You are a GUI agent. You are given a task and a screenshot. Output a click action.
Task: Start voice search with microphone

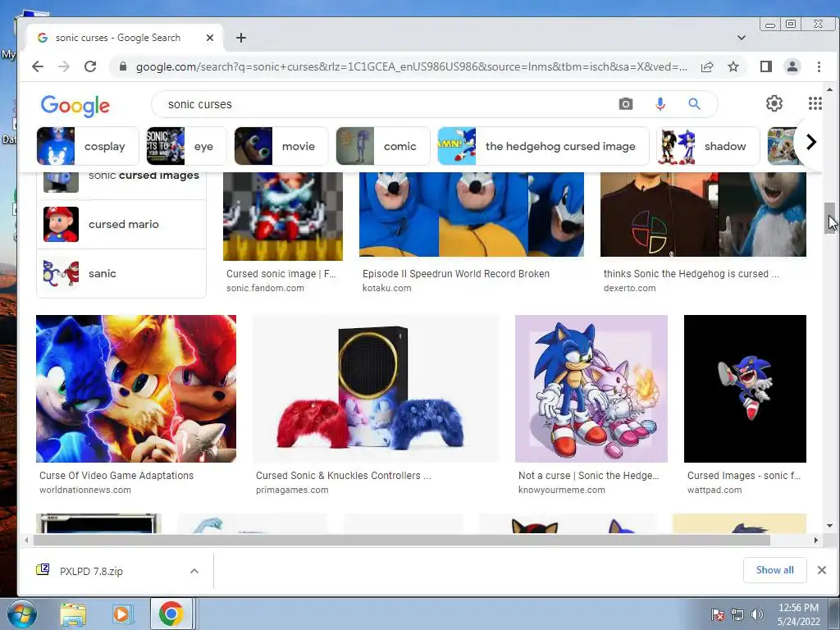(x=660, y=104)
